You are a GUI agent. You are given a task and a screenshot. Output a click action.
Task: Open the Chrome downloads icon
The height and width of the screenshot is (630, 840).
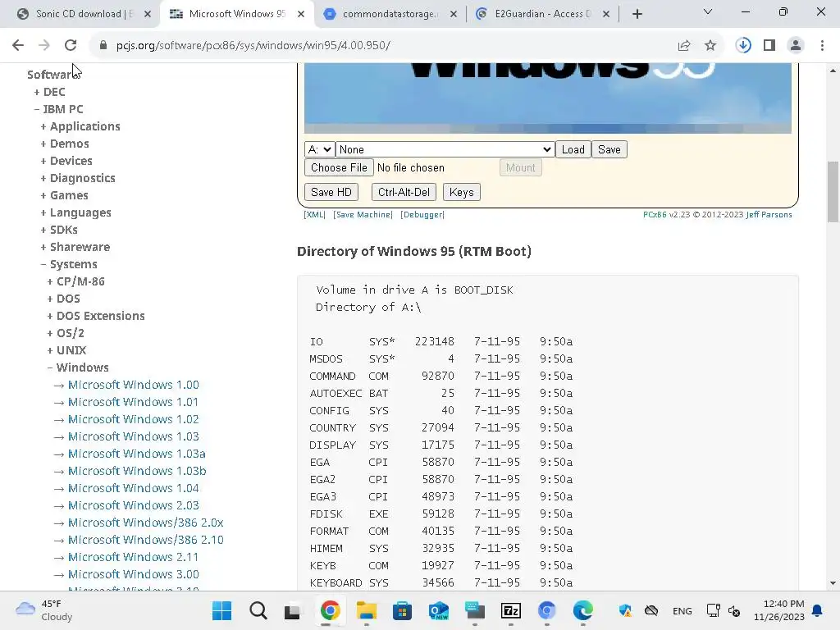coord(743,46)
